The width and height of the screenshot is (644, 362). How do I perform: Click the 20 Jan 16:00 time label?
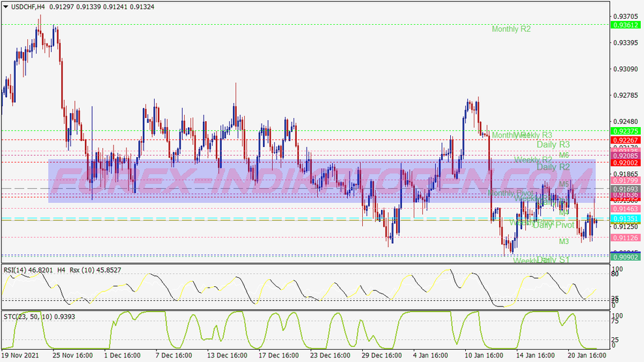(587, 355)
